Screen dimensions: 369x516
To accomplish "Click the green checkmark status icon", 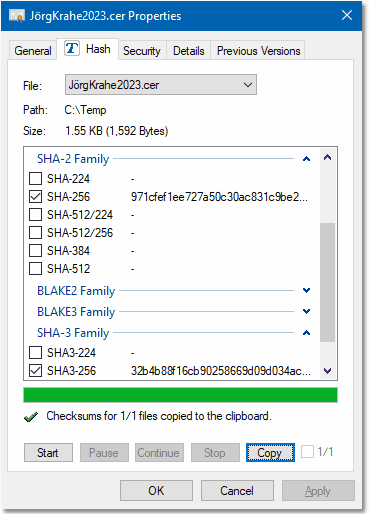I will tap(31, 417).
